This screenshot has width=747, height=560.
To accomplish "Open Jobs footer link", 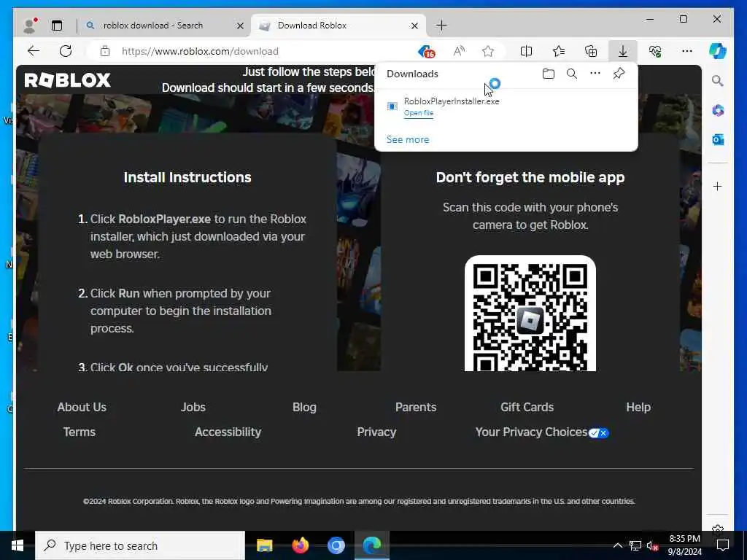I will pos(193,407).
